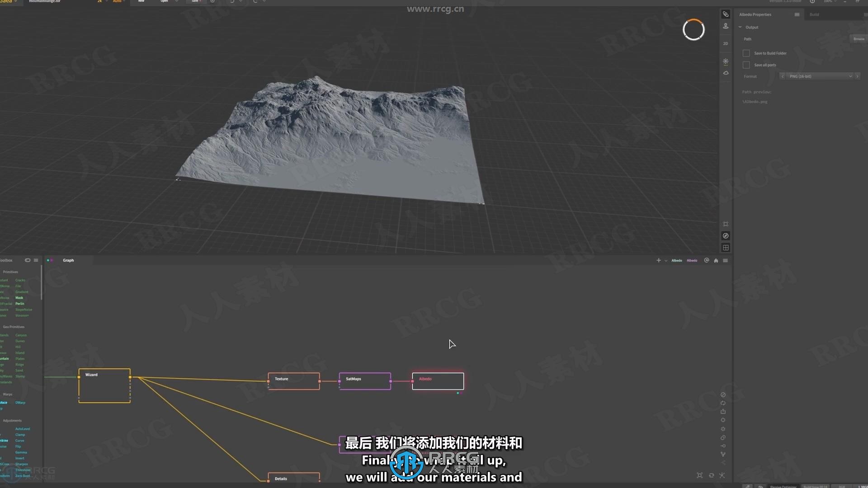This screenshot has height=488, width=868.
Task: Switch to the Build tab
Action: point(814,14)
